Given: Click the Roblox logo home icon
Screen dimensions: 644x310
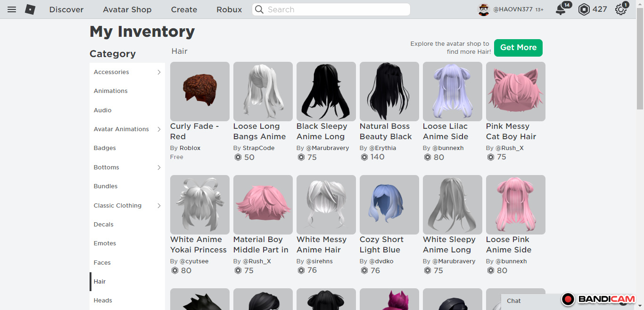Looking at the screenshot, I should click(30, 9).
